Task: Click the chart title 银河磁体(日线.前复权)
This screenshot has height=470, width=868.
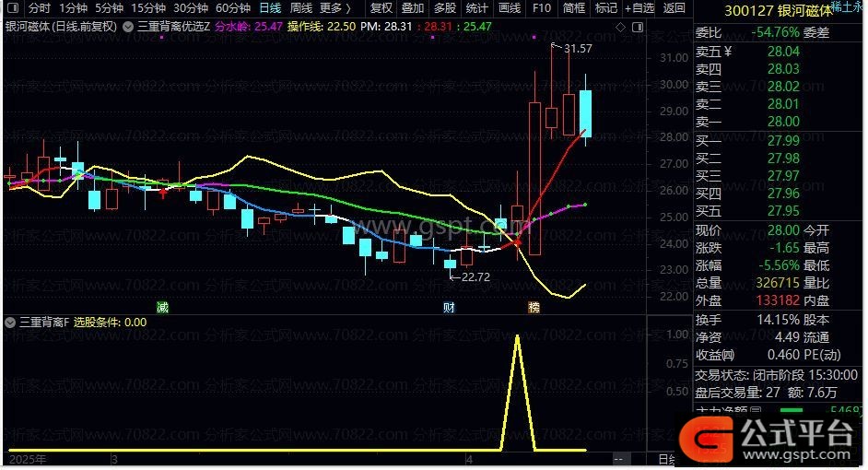Action: pyautogui.click(x=61, y=27)
